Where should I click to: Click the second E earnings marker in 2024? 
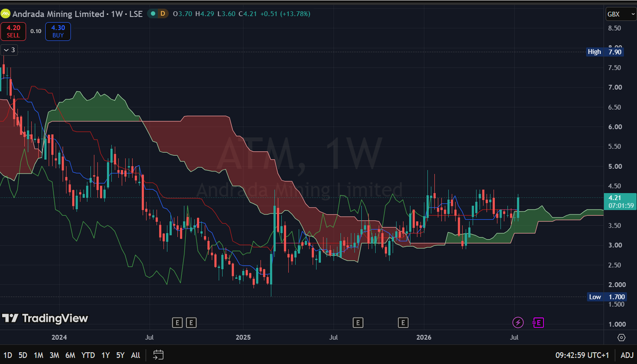tap(191, 322)
